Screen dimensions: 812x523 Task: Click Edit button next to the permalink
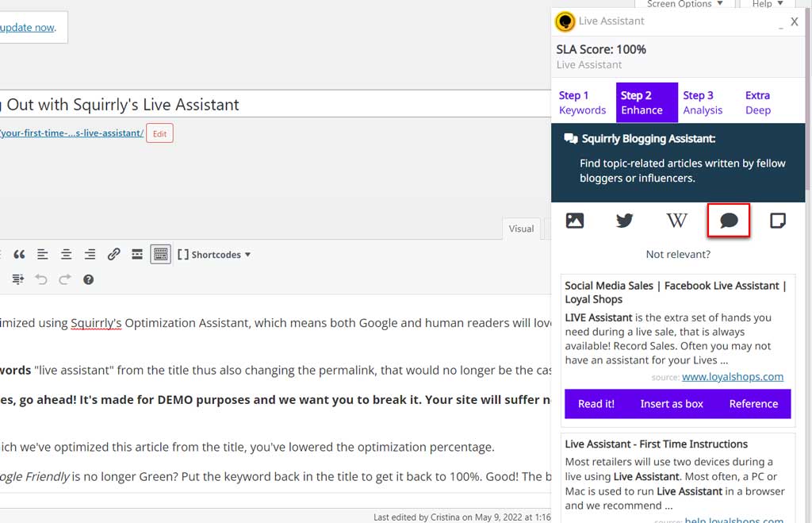point(159,133)
